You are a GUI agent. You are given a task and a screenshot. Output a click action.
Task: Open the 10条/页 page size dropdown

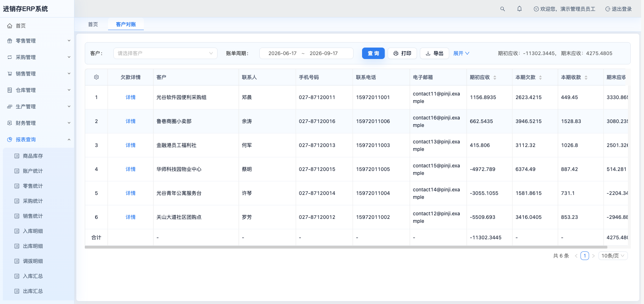tap(613, 256)
